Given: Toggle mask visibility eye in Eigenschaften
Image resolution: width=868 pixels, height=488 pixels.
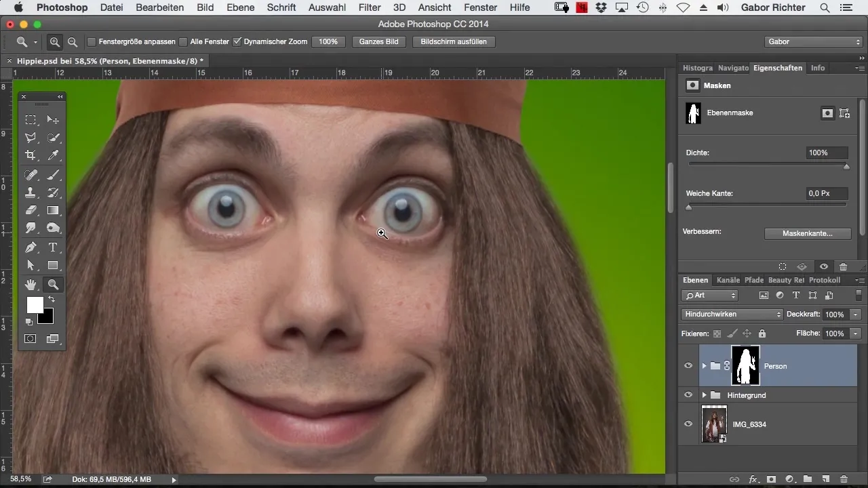Looking at the screenshot, I should click(823, 267).
